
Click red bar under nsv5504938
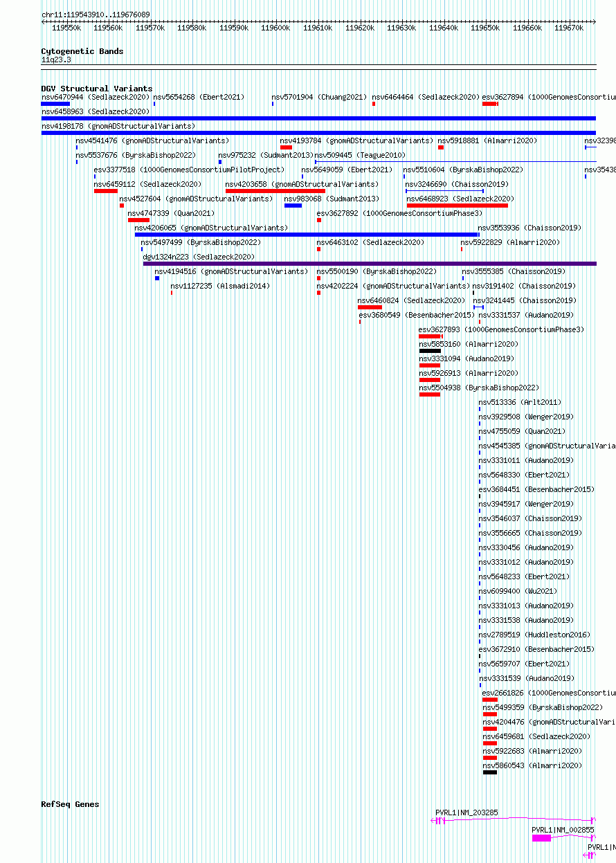[429, 394]
